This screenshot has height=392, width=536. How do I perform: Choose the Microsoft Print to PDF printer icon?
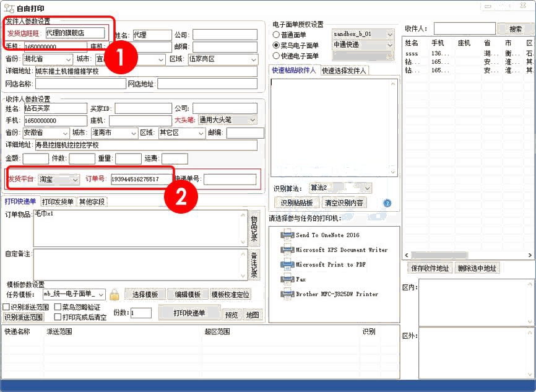(x=287, y=264)
